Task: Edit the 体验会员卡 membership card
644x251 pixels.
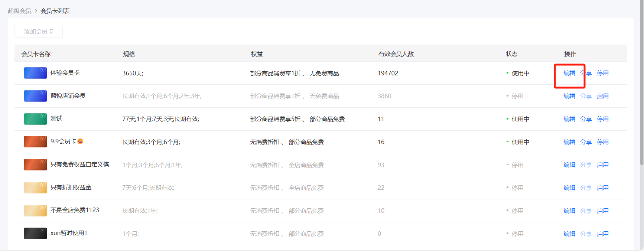Action: 569,73
